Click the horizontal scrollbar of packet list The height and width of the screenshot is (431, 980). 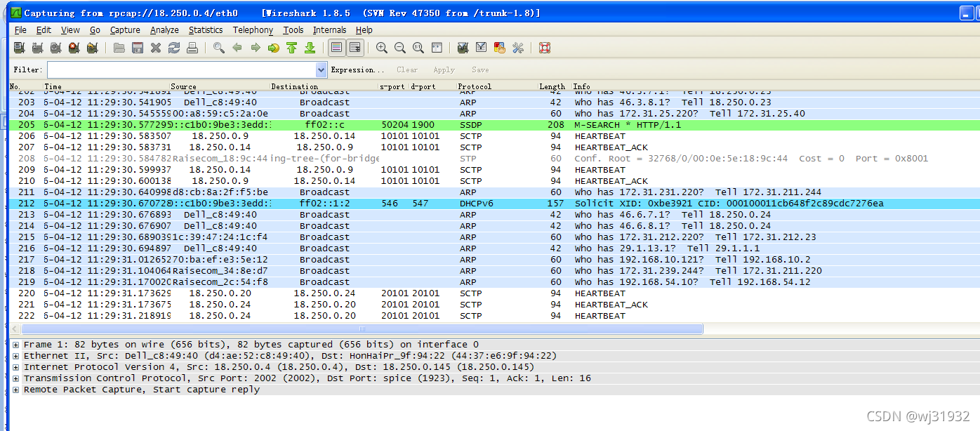362,329
